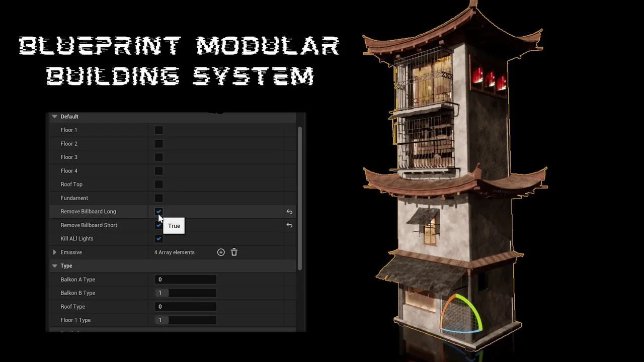644x362 pixels.
Task: Select the Roof Type value field
Action: click(x=185, y=307)
